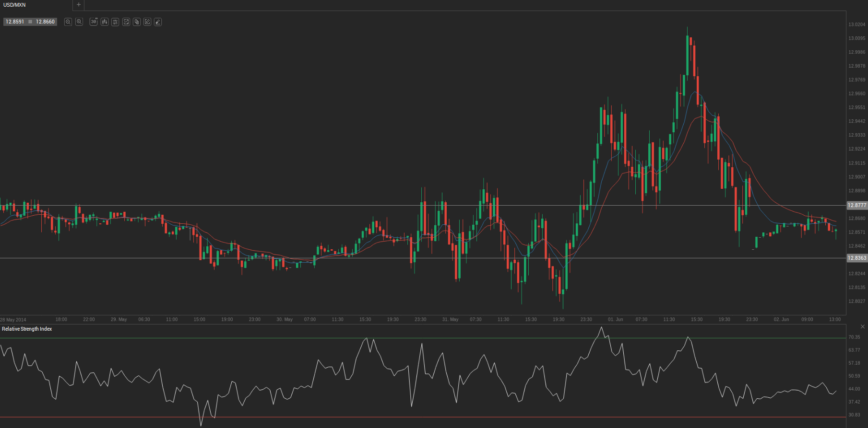Open the chart settings sliders icon
The image size is (868, 428).
coord(115,22)
